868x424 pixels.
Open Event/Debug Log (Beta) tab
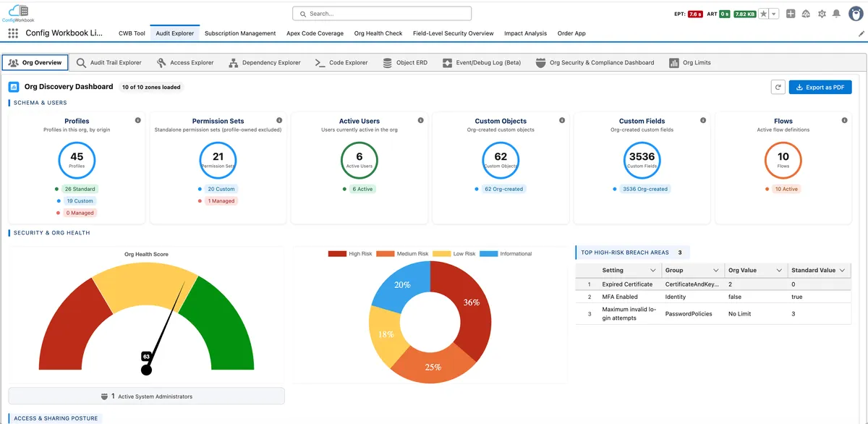coord(482,62)
